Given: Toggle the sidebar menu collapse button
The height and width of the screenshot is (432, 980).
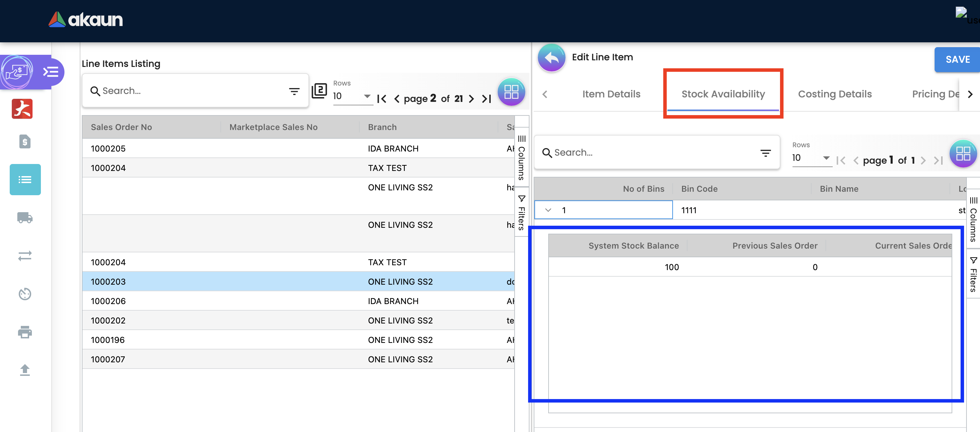Looking at the screenshot, I should (51, 72).
